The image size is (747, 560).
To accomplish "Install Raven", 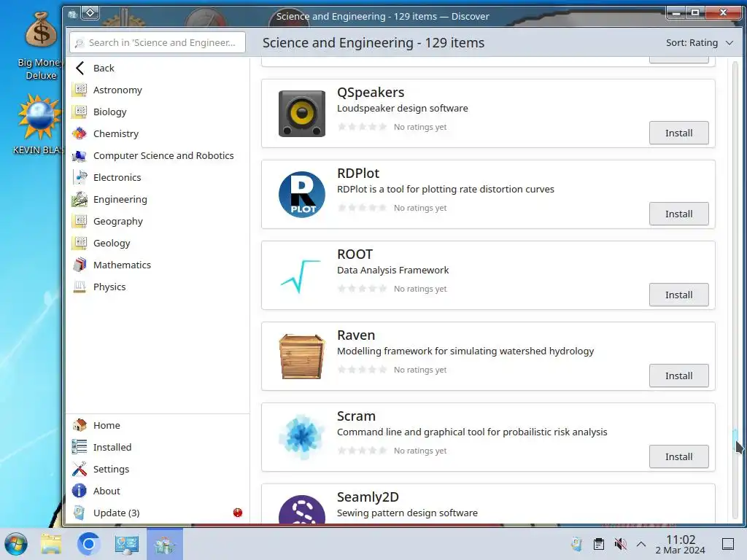I will (x=678, y=376).
